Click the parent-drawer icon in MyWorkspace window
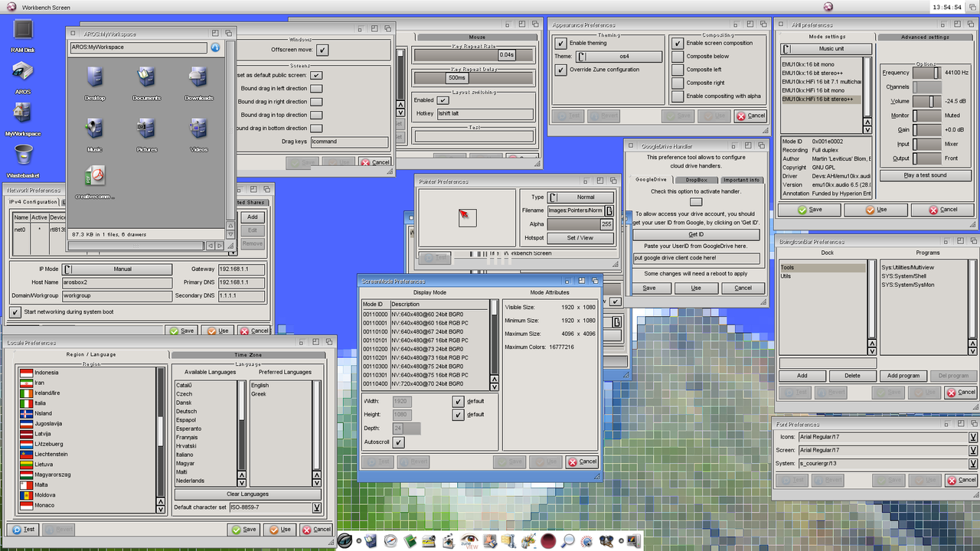 (x=216, y=47)
